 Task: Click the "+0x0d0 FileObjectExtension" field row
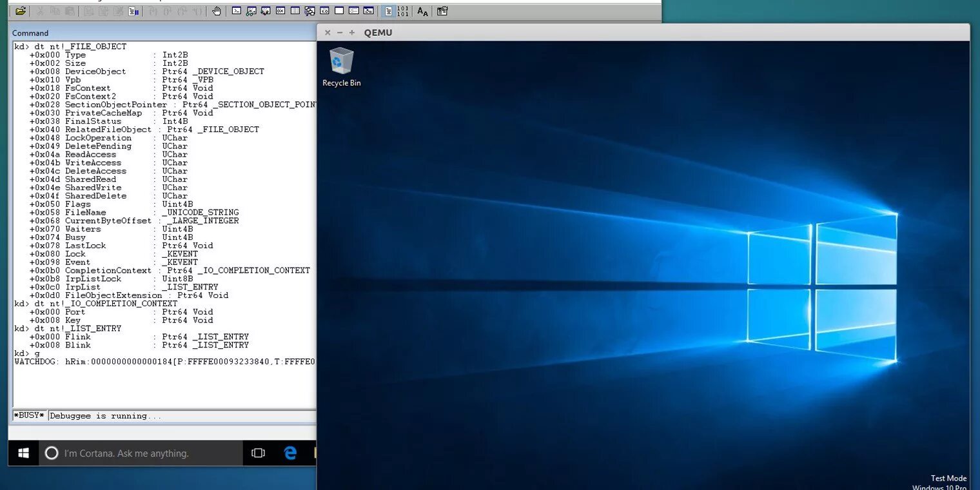coord(129,295)
